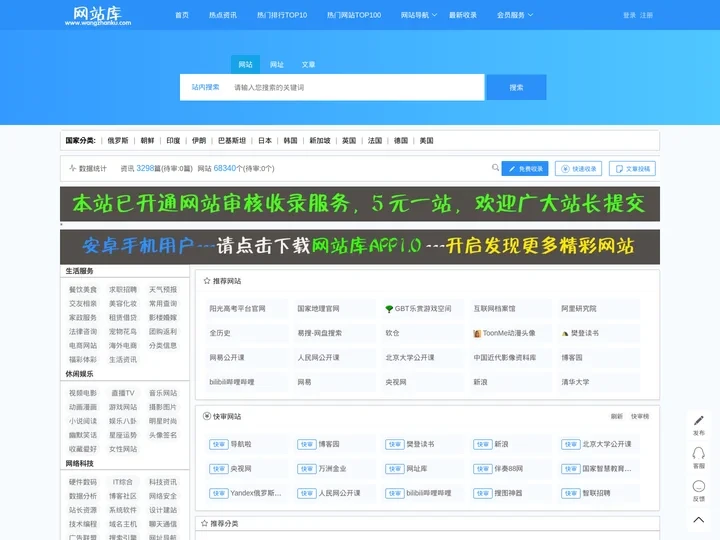
Task: Click the 快审 badge next to 万洲金业
Action: (307, 469)
